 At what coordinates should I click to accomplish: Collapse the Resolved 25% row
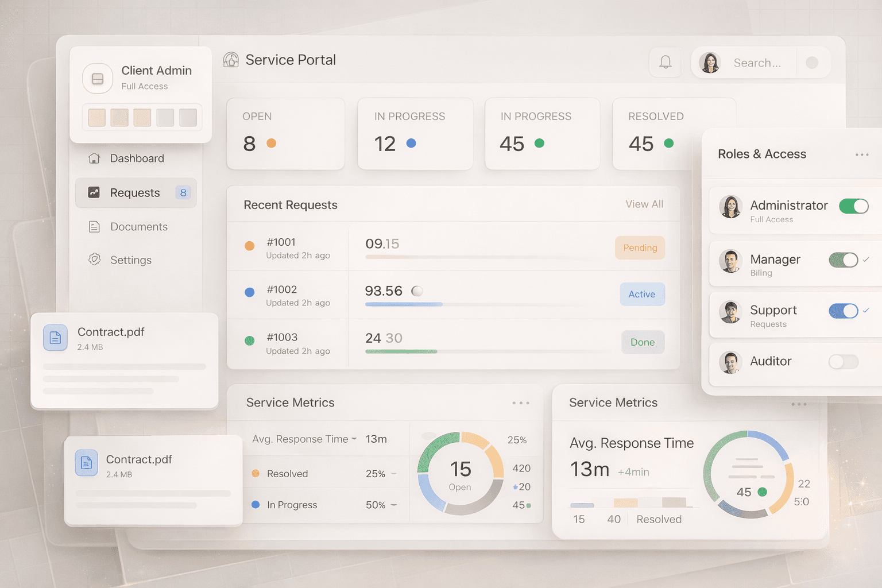393,473
